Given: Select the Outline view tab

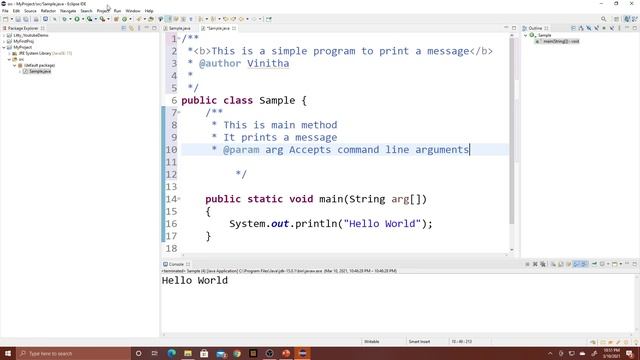Looking at the screenshot, I should (535, 28).
